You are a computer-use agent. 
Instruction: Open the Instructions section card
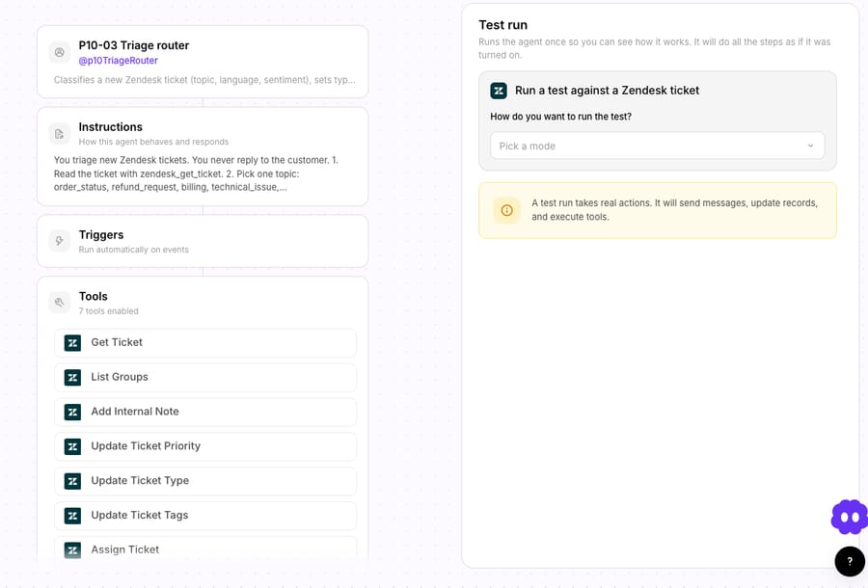[x=203, y=156]
